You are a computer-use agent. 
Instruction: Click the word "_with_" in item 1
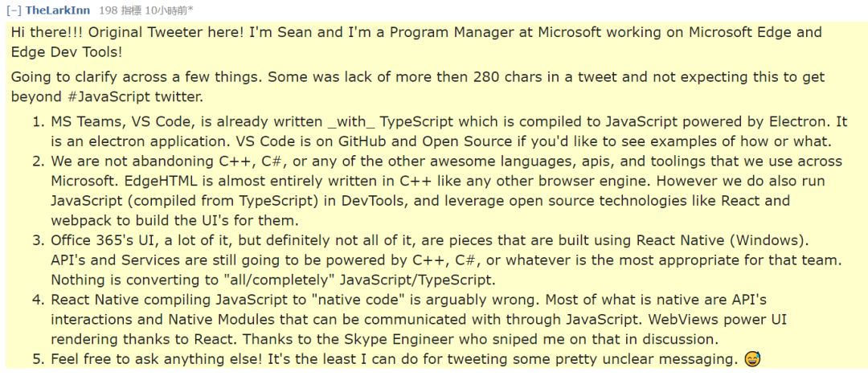350,122
